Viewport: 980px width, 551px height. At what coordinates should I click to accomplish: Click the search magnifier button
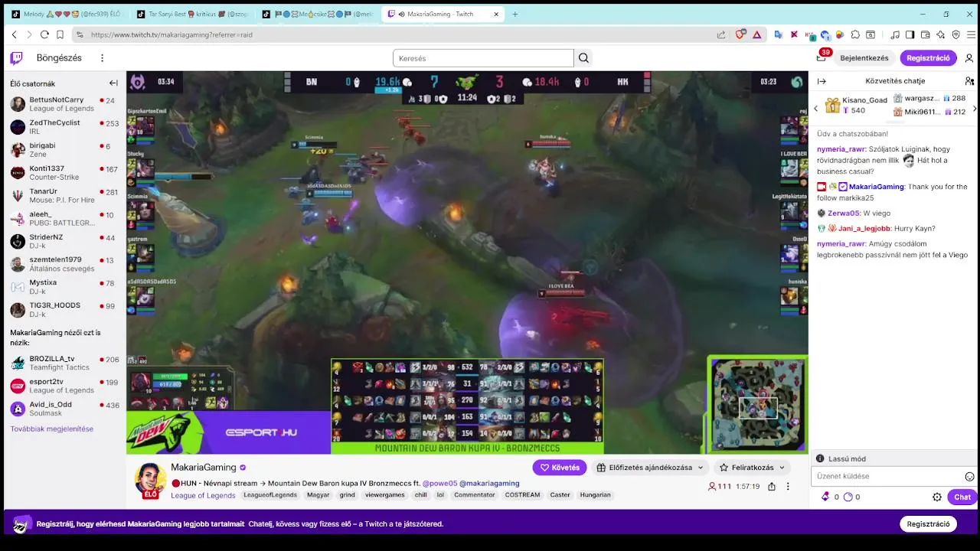pos(583,58)
